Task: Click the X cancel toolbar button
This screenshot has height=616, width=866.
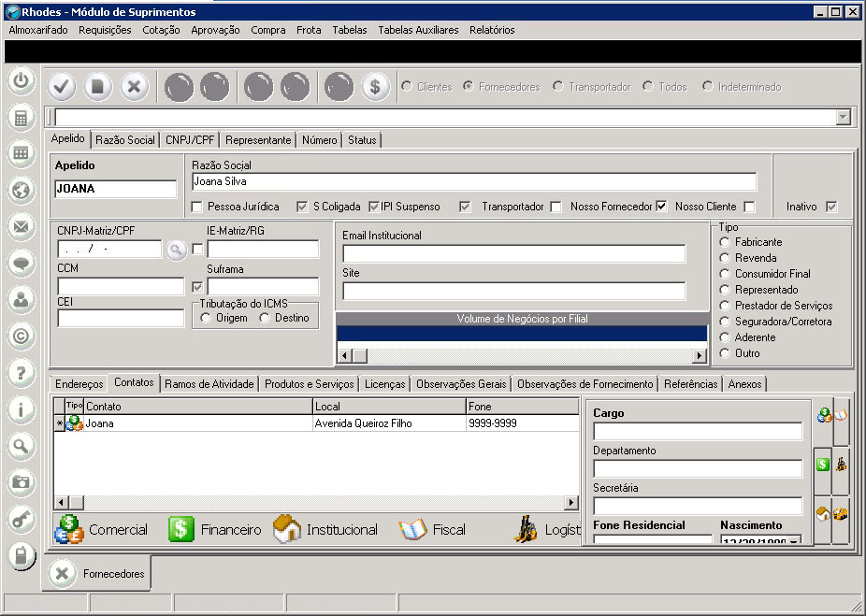Action: tap(135, 87)
